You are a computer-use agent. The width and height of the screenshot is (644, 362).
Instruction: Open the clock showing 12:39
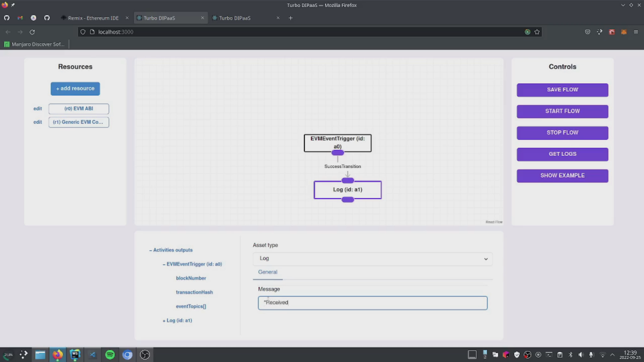tap(630, 355)
